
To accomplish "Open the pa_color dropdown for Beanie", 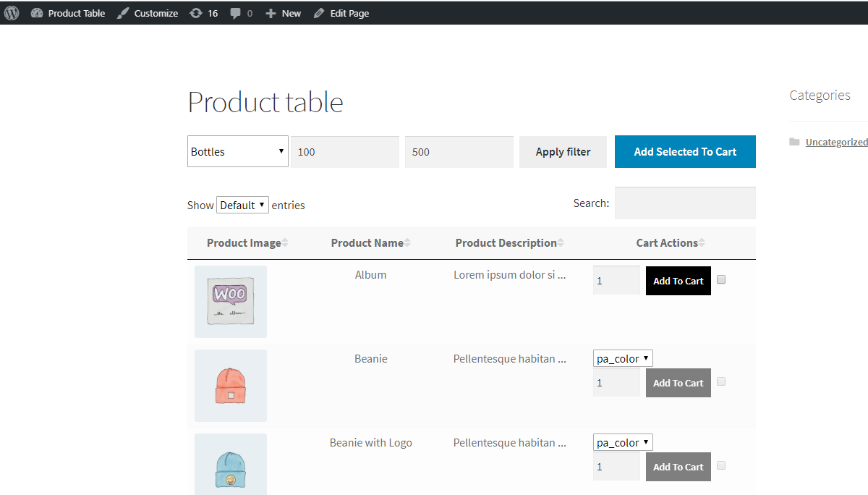I will click(x=622, y=357).
